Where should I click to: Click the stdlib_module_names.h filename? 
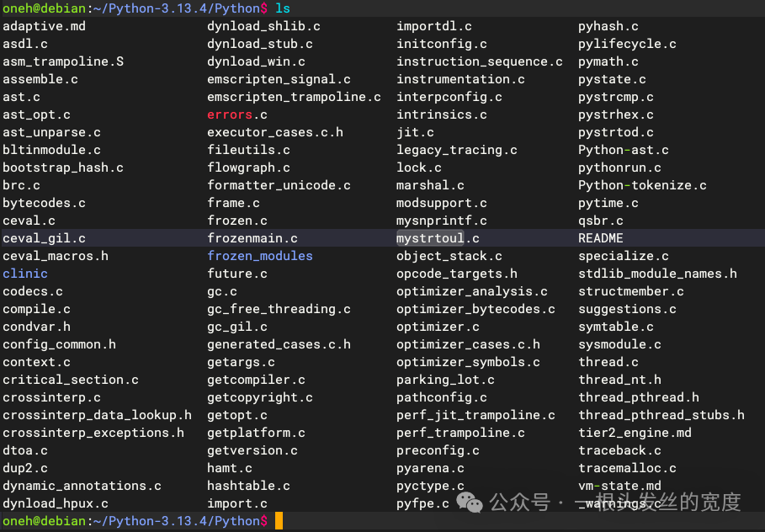tap(657, 274)
